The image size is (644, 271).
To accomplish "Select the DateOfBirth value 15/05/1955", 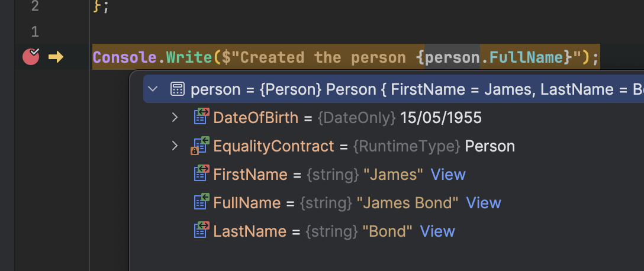I will [x=441, y=118].
